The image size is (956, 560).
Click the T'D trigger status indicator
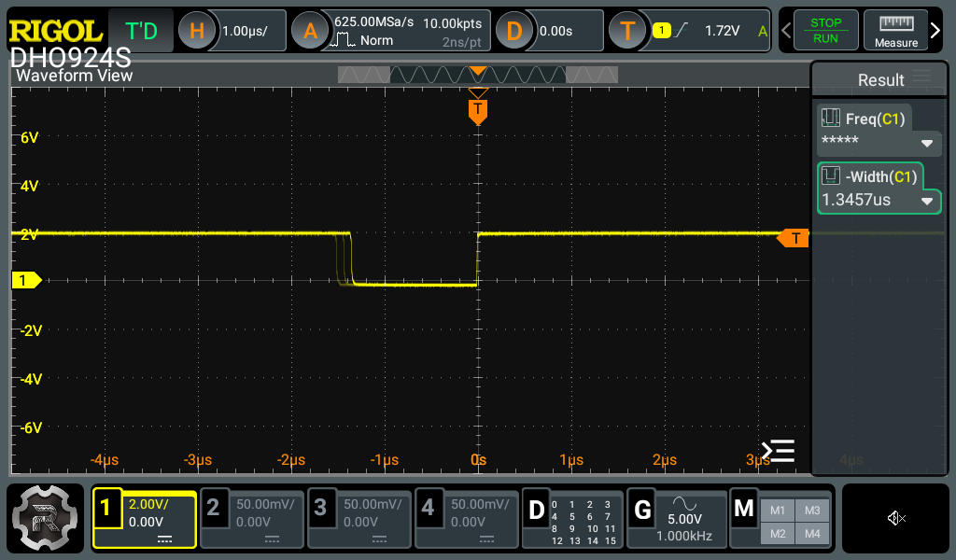coord(141,30)
